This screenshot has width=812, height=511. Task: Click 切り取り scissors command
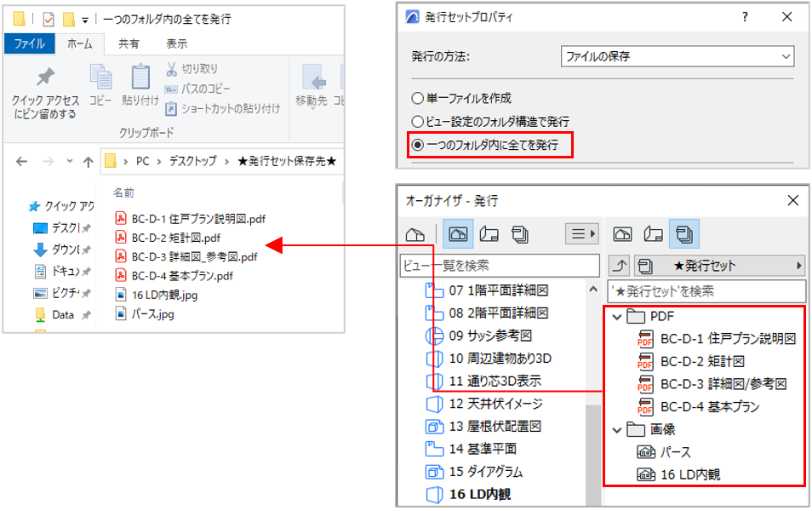tap(192, 68)
